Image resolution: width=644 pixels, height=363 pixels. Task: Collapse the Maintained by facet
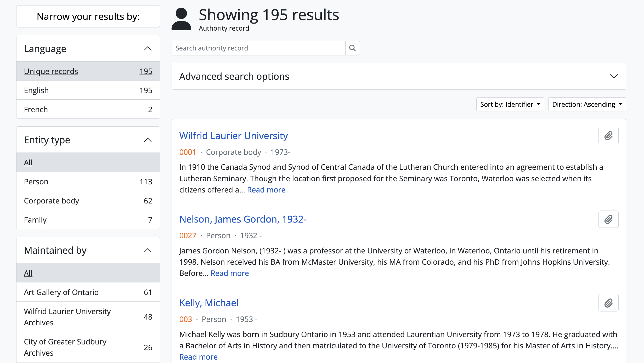(x=148, y=250)
